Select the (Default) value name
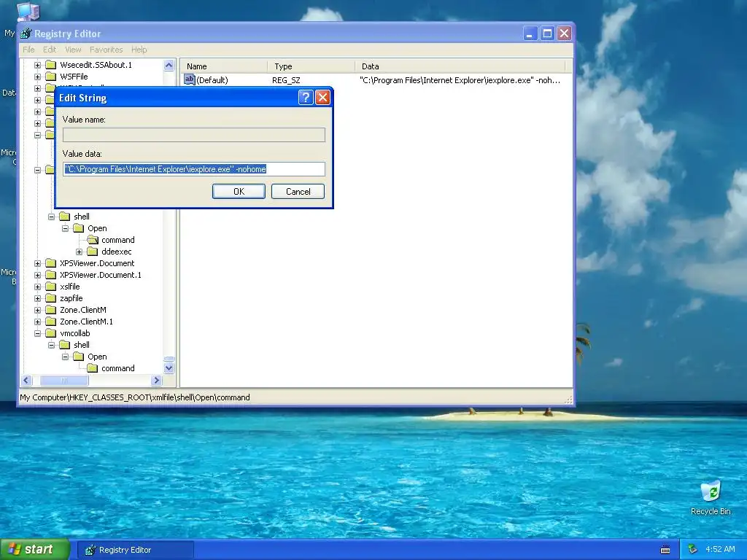 (x=212, y=80)
